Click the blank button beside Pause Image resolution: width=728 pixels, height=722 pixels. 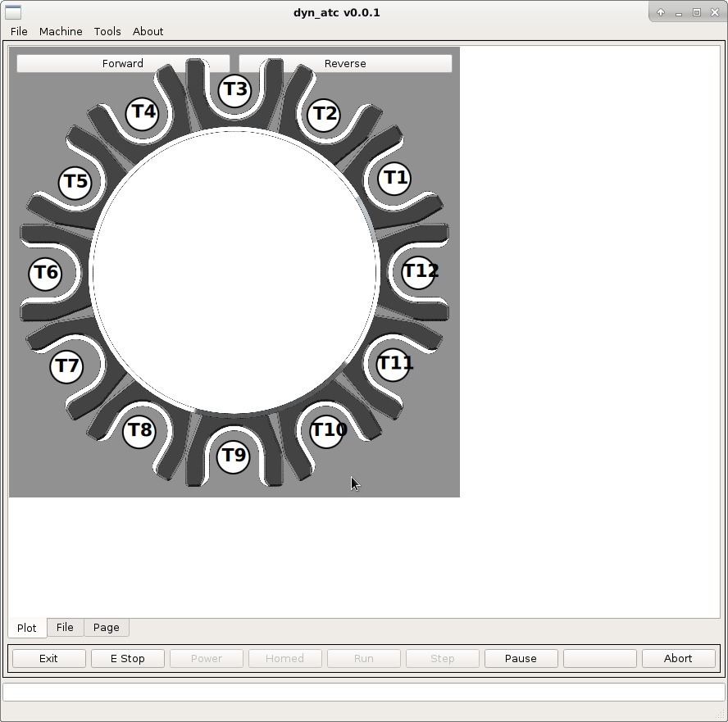tap(600, 658)
